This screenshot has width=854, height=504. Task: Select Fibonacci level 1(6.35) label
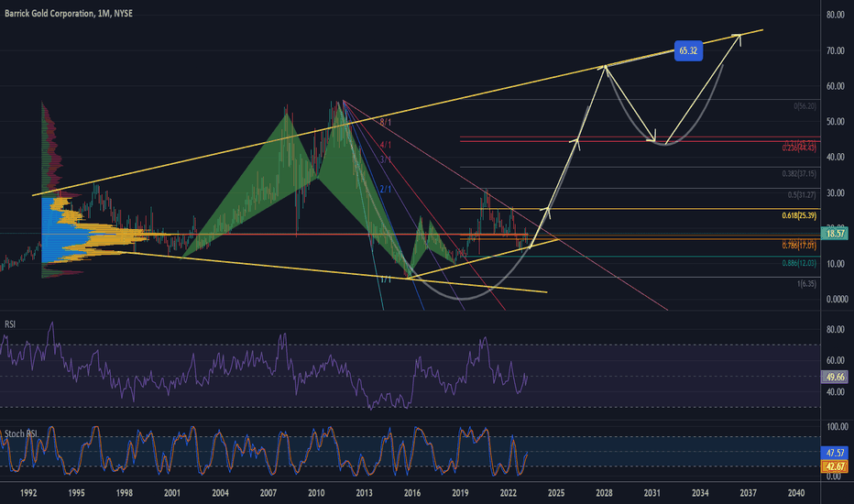[x=806, y=284]
